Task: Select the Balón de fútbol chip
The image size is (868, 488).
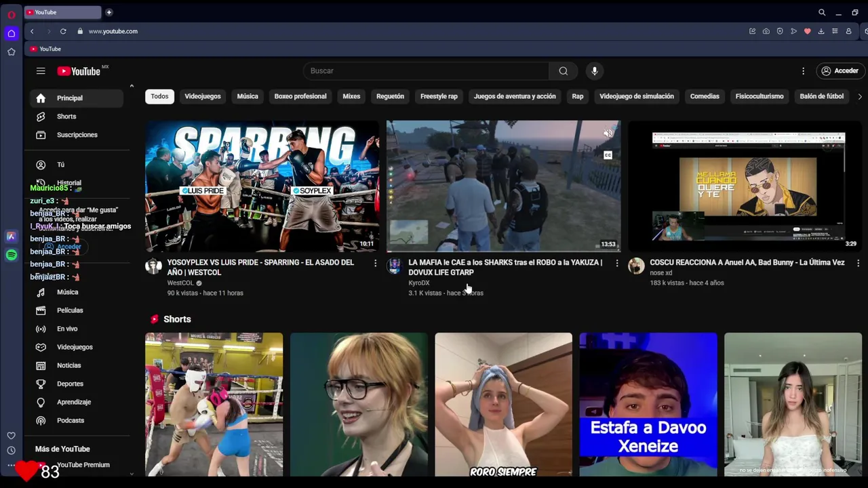Action: click(822, 96)
